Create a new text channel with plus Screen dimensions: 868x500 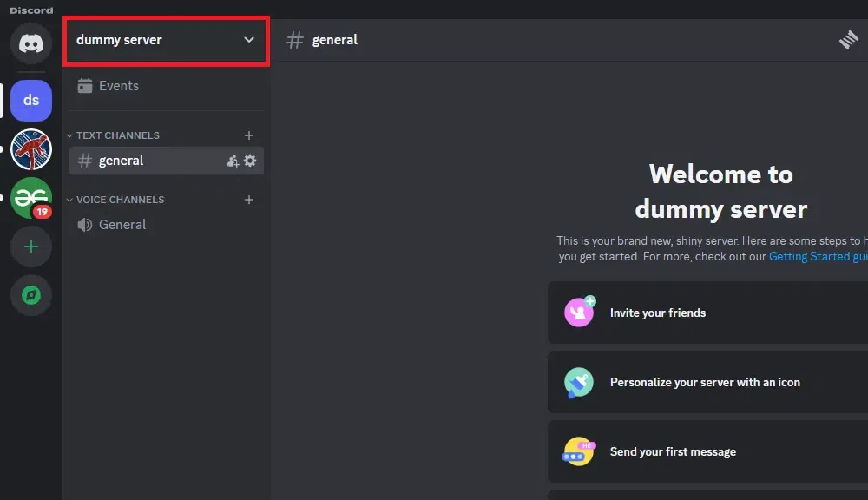pyautogui.click(x=249, y=135)
